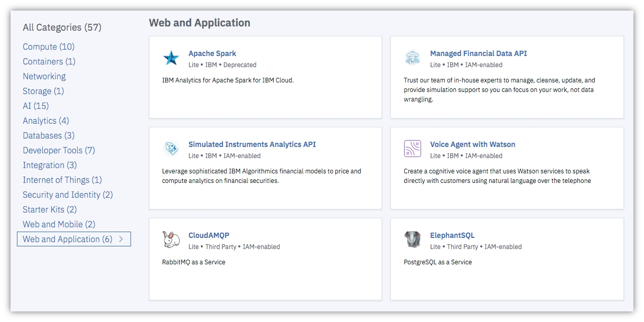Click the Managed Financial Data API description text

pos(499,90)
